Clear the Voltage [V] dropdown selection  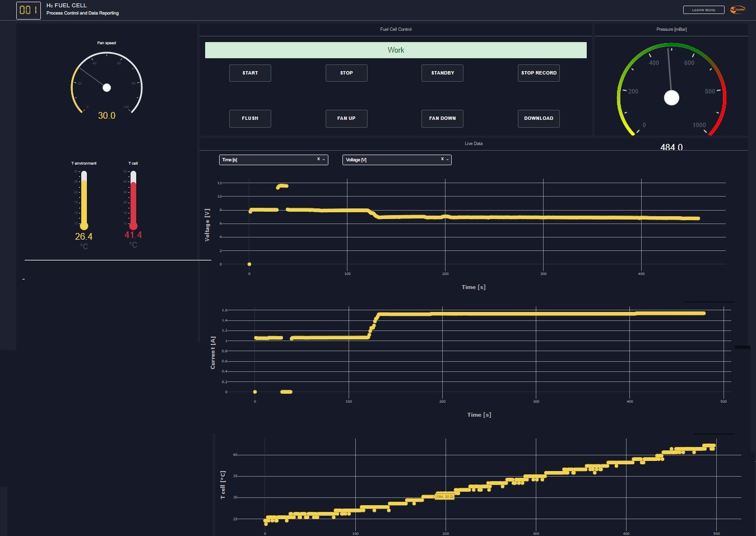[442, 159]
